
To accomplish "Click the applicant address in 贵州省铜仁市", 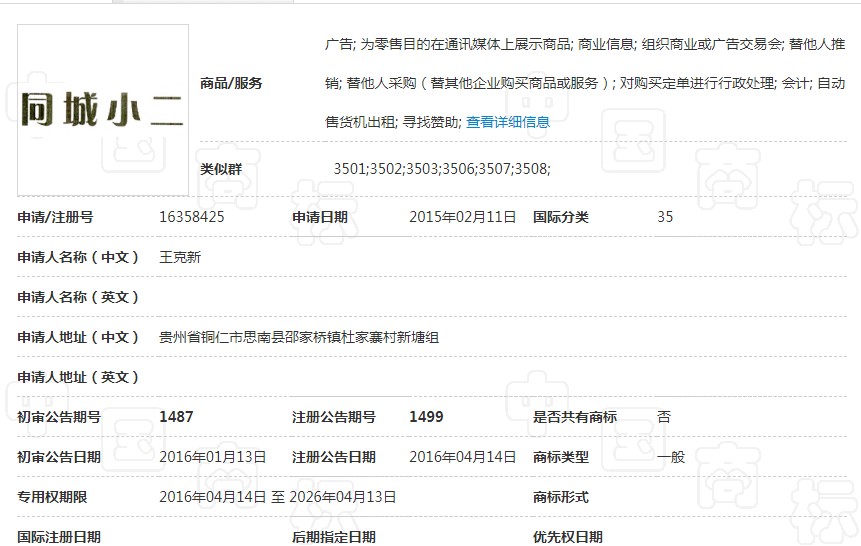I will tap(299, 337).
